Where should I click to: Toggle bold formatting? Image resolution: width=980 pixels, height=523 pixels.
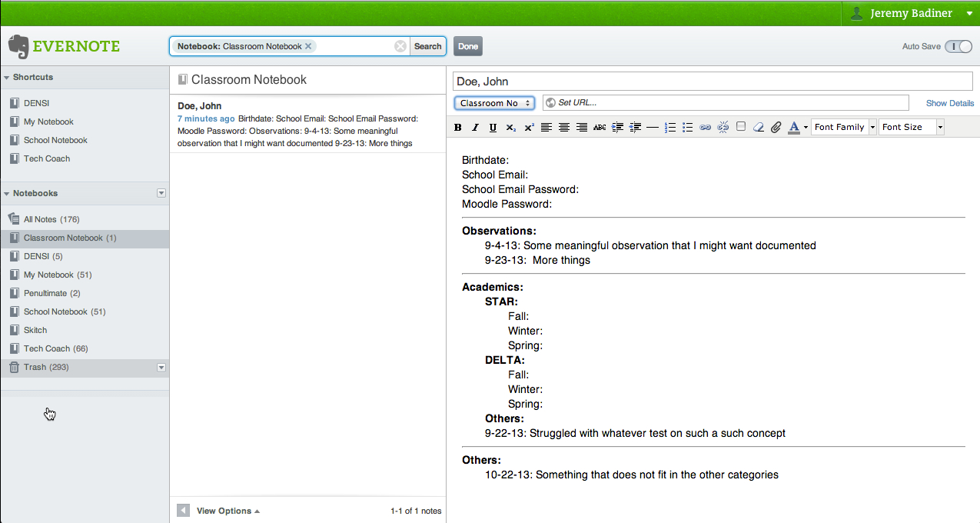pos(458,128)
